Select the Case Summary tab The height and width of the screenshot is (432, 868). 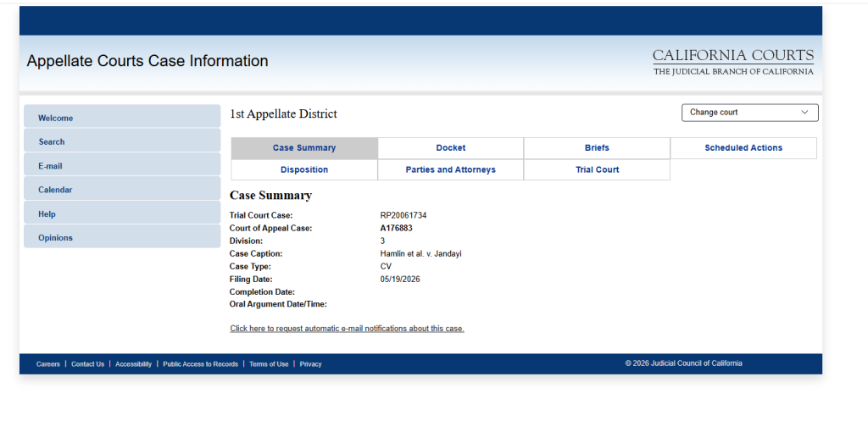(x=304, y=148)
